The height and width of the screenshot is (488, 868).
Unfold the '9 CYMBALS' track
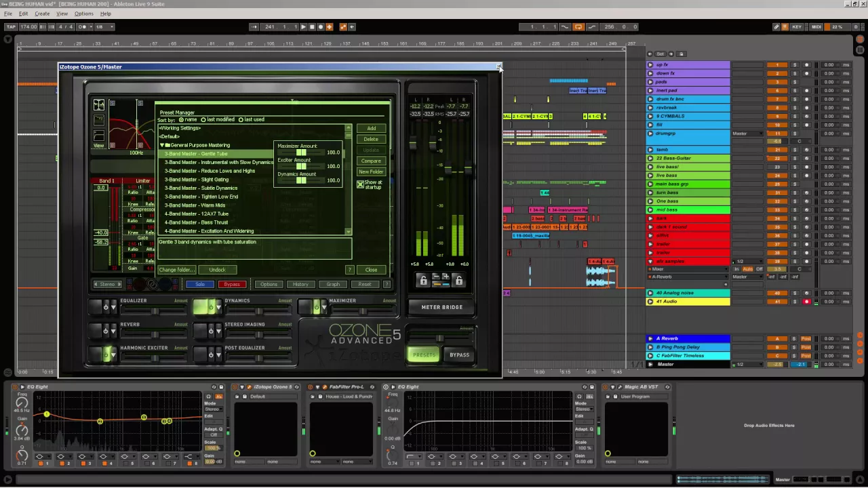(650, 116)
